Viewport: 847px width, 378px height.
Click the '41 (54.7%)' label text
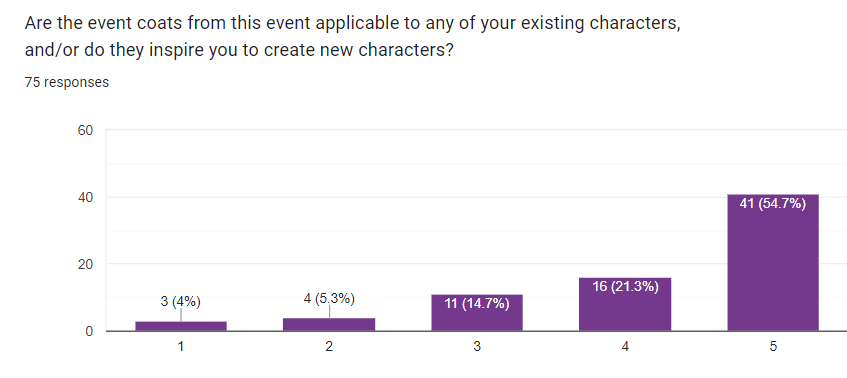point(773,204)
